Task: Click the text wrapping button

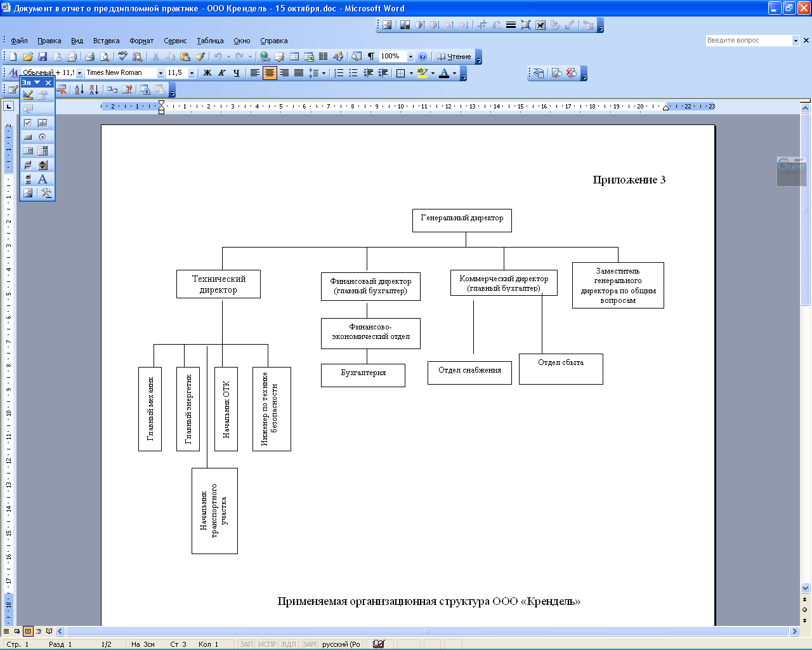Action: tap(540, 25)
